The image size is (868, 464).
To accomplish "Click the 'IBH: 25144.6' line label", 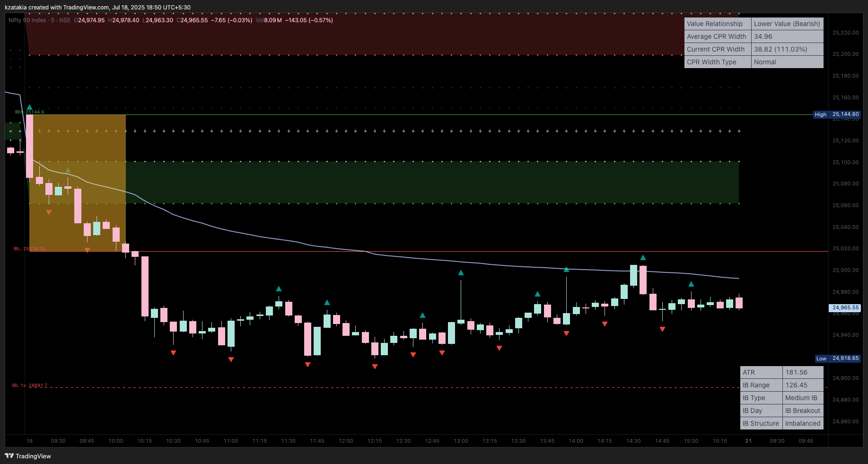I will [x=29, y=112].
